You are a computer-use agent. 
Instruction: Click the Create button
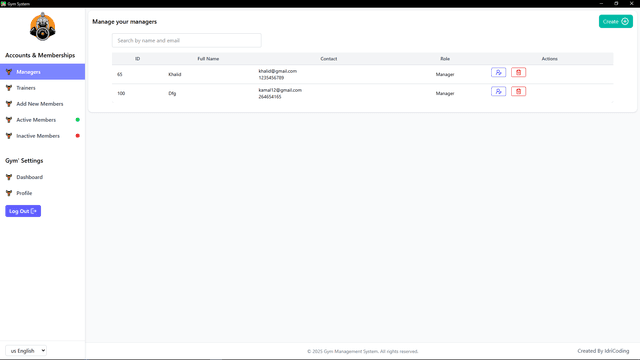[616, 22]
